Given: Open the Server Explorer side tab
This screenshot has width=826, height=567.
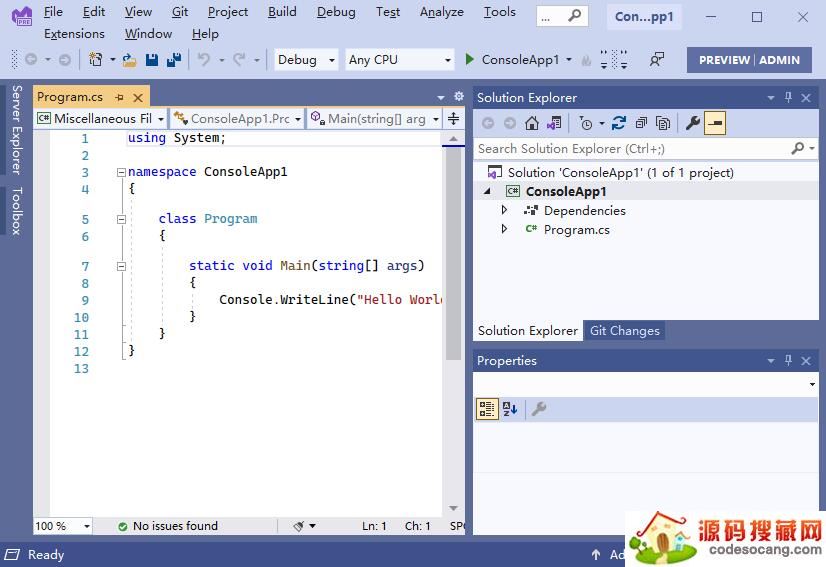Looking at the screenshot, I should (16, 130).
